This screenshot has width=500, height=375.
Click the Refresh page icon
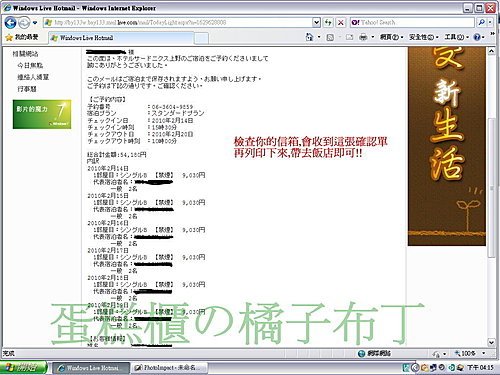tap(328, 22)
